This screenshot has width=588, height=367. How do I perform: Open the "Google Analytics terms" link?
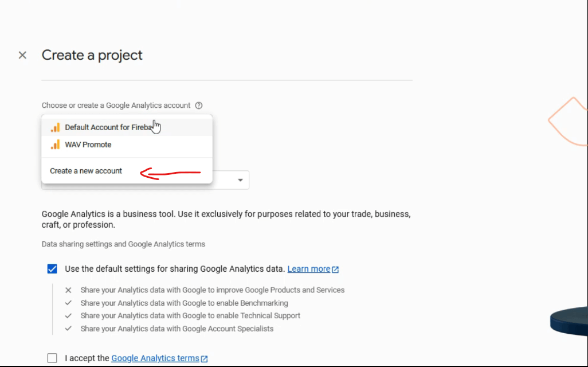[x=155, y=358]
